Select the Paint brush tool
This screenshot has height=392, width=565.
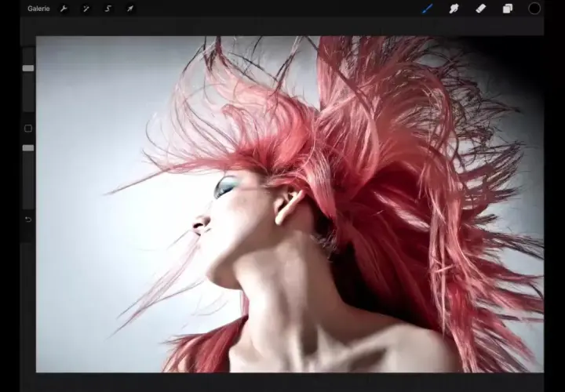428,9
